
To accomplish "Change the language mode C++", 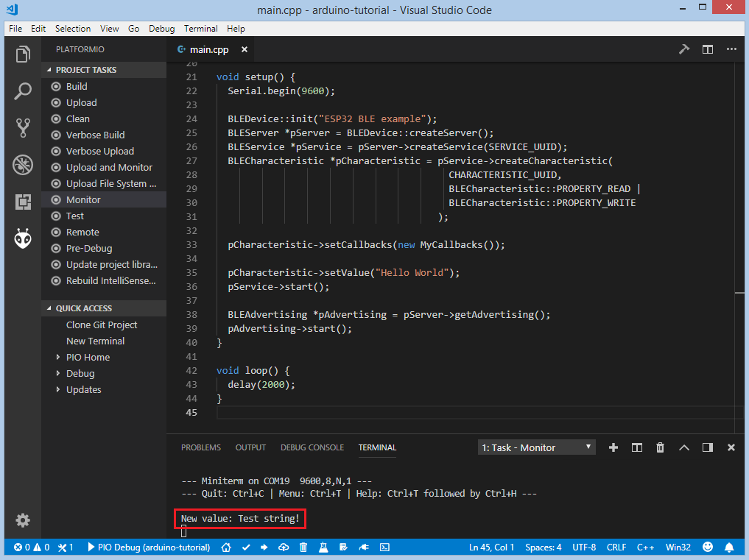I will click(x=645, y=547).
